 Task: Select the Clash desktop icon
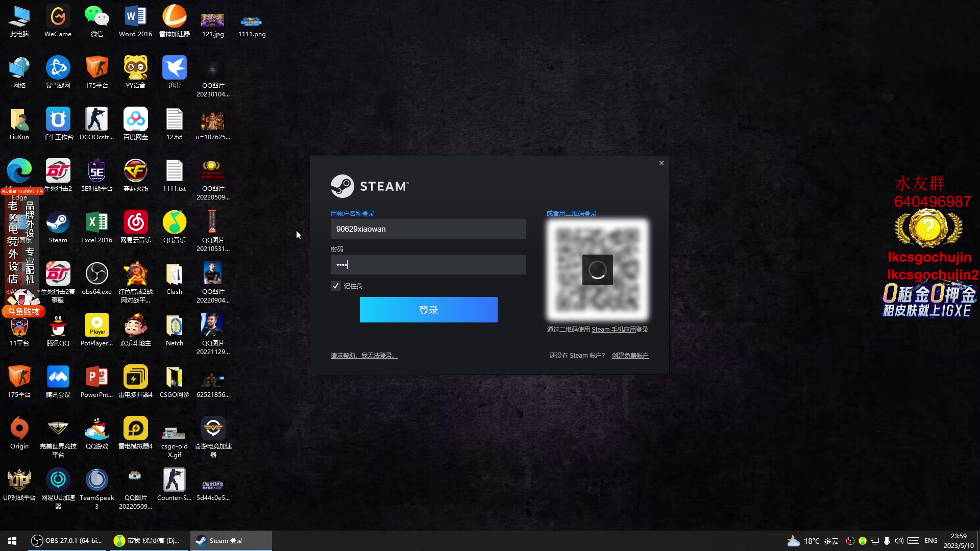tap(174, 279)
